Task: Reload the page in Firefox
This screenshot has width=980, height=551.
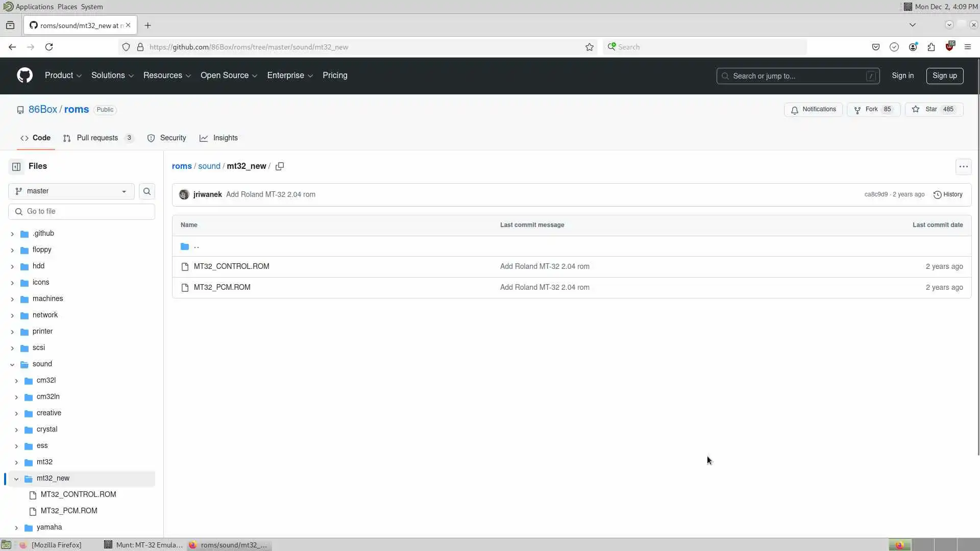Action: click(49, 47)
